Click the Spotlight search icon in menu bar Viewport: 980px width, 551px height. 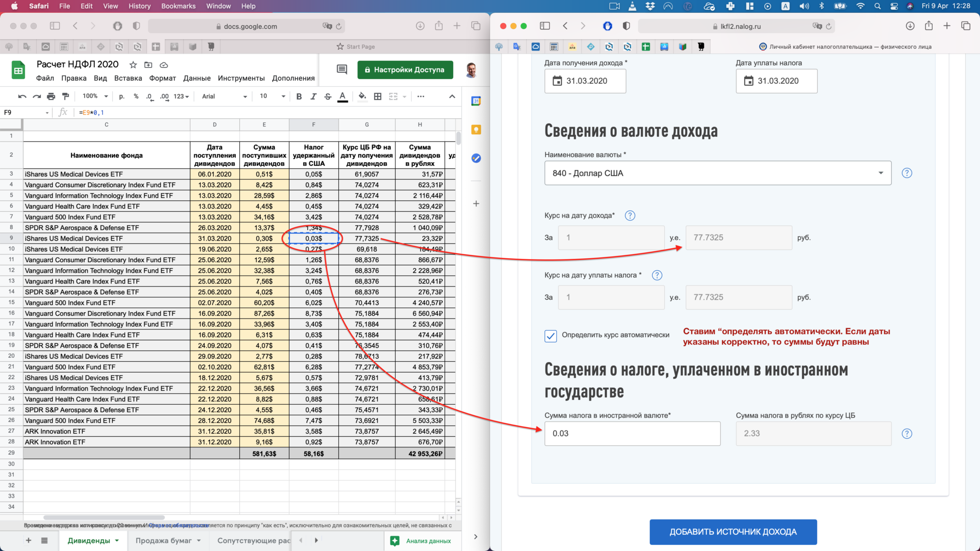coord(877,6)
